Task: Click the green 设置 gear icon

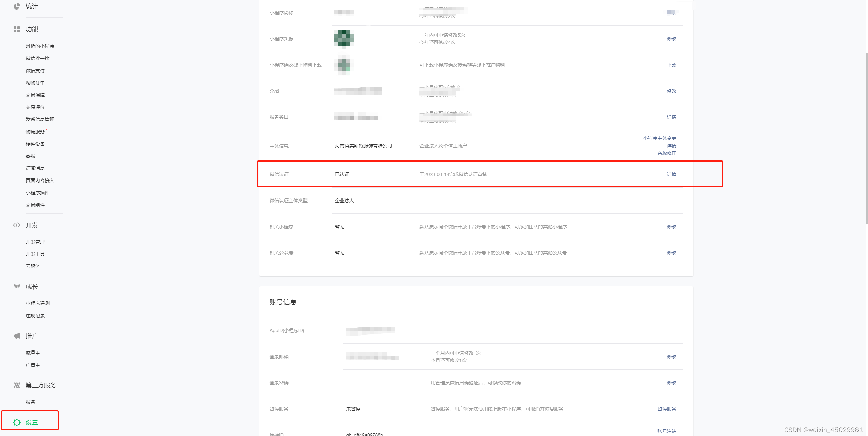Action: pyautogui.click(x=17, y=422)
